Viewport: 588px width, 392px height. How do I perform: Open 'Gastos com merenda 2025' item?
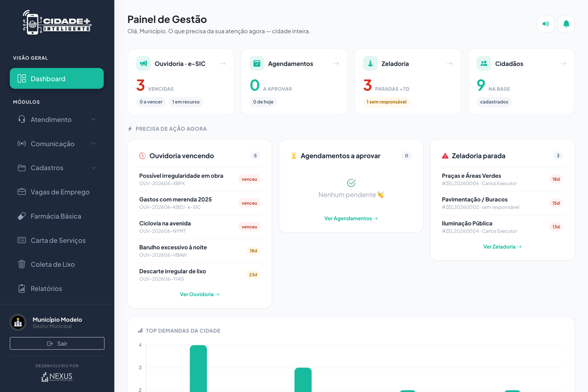pos(200,203)
